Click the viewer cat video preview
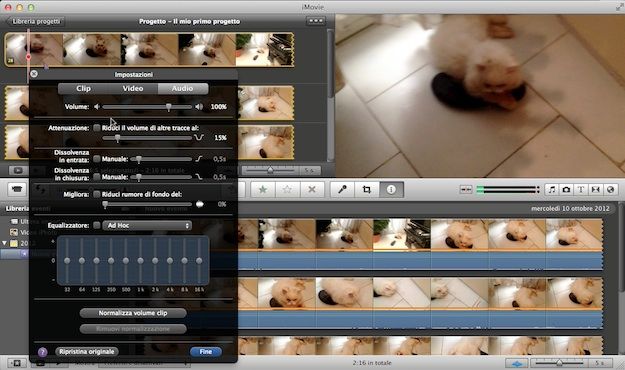625x370 pixels. click(480, 96)
